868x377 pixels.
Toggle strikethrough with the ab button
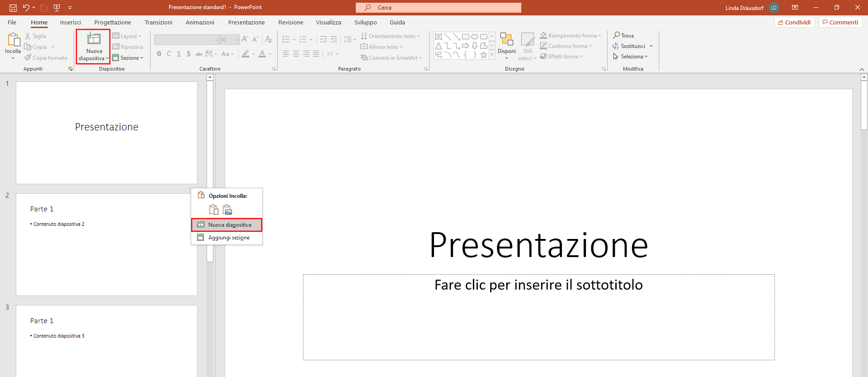pyautogui.click(x=198, y=53)
